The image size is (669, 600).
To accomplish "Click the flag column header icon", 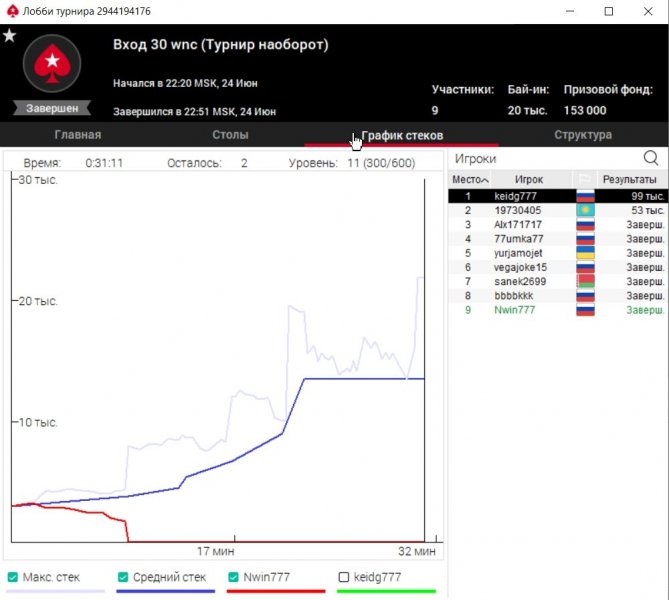I will click(x=584, y=179).
